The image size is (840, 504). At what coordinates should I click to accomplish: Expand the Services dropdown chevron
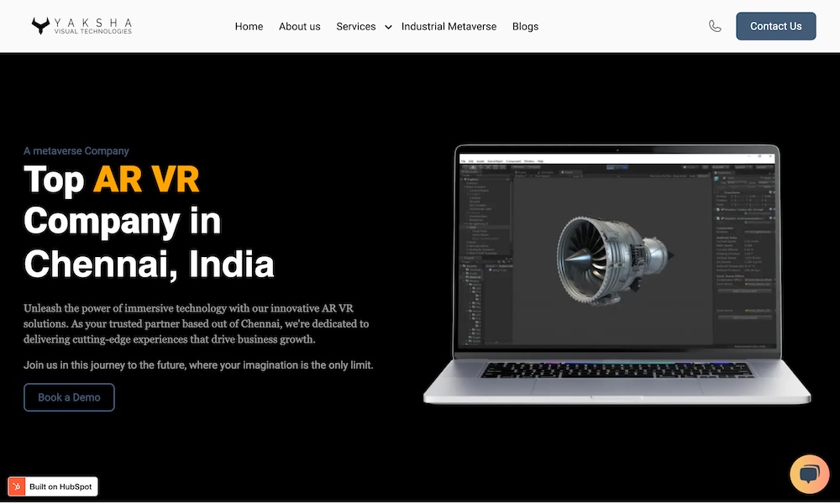tap(388, 27)
